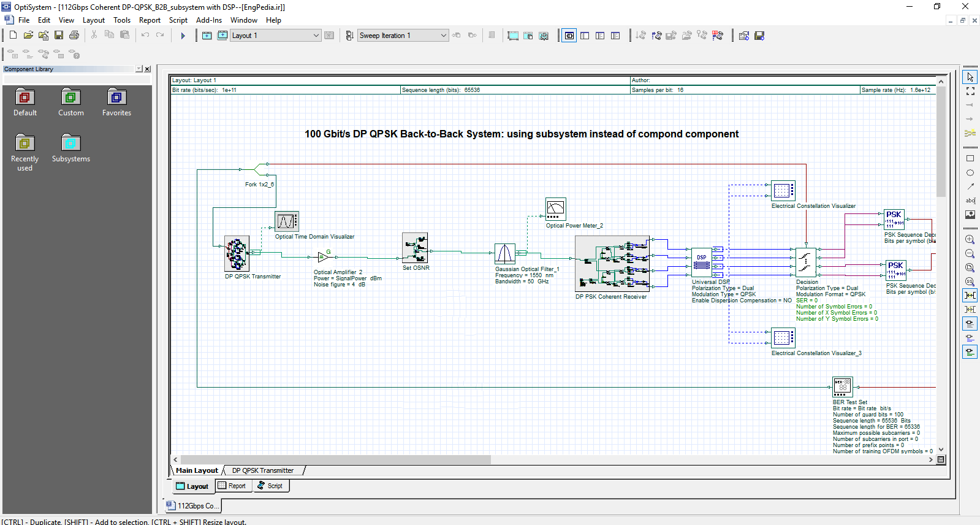Switch to the DP QPSK Transmitter tab
The image size is (980, 525).
pos(263,470)
